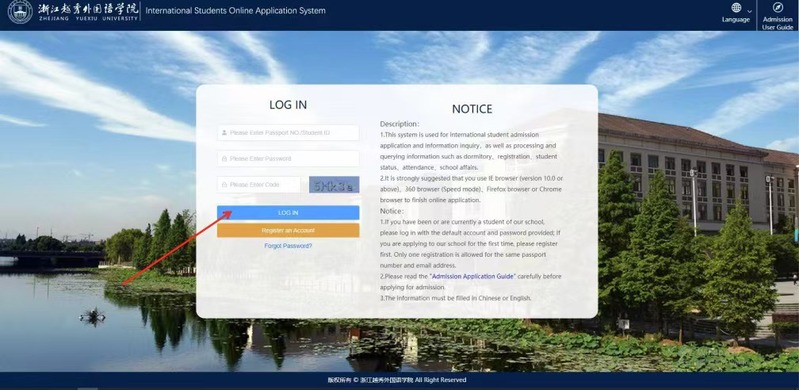Click the user icon in passport field
Screen dimensions: 799x390
point(224,133)
